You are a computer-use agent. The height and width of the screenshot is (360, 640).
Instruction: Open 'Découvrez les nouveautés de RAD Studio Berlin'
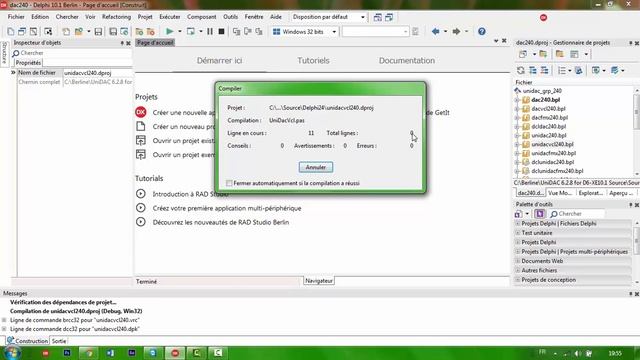tap(221, 222)
